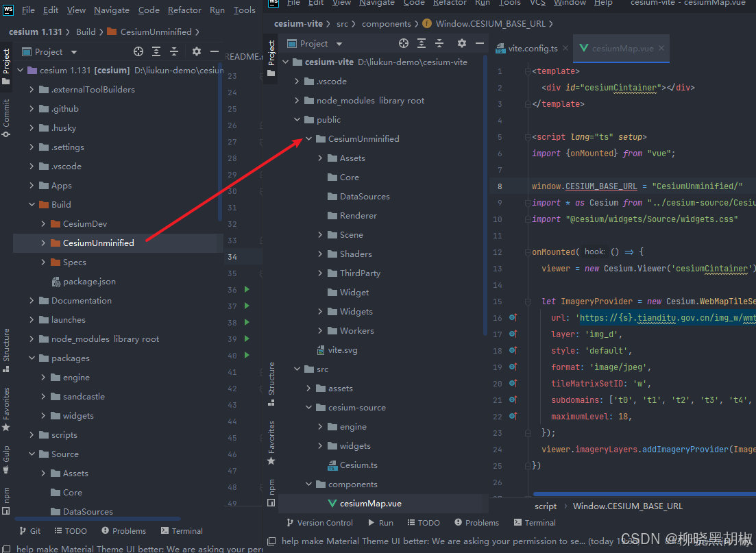Open Run tool window in right bottom bar
This screenshot has height=553, width=756.
(380, 523)
